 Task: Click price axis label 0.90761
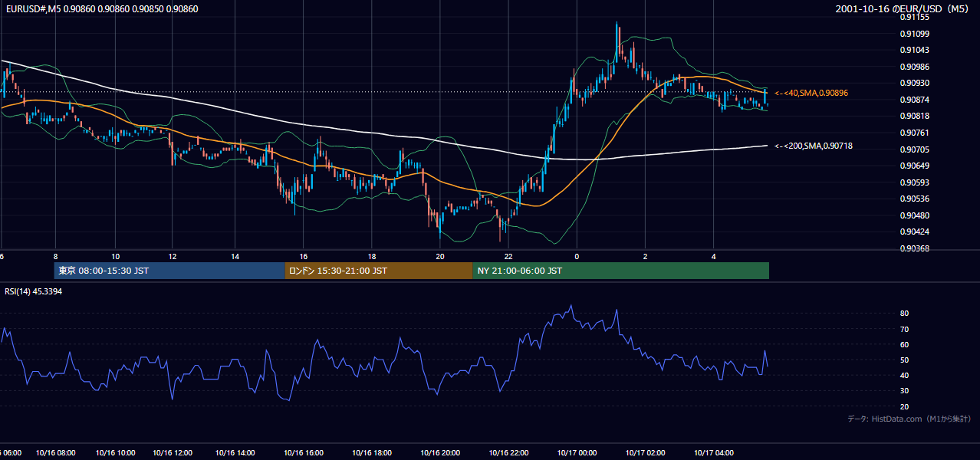[914, 133]
